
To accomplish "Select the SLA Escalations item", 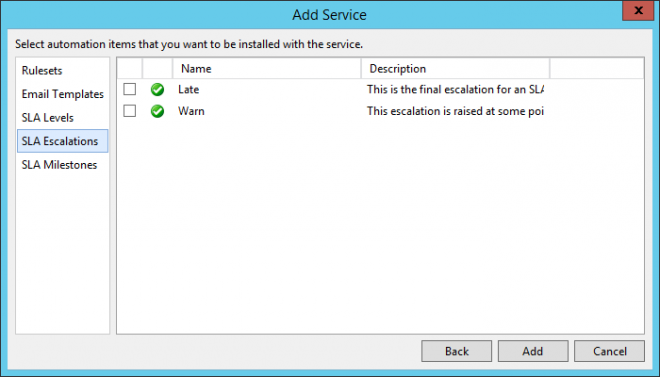I will (62, 141).
